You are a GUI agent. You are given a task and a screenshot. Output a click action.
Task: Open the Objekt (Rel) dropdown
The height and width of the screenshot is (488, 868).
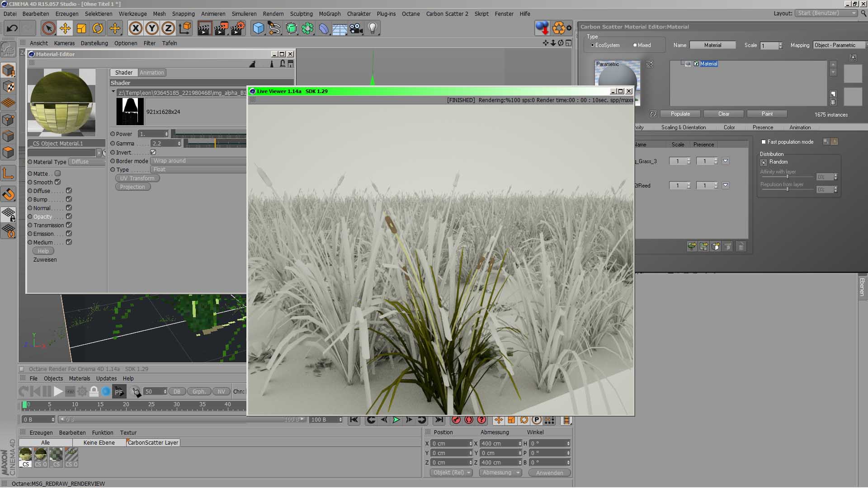pos(451,473)
